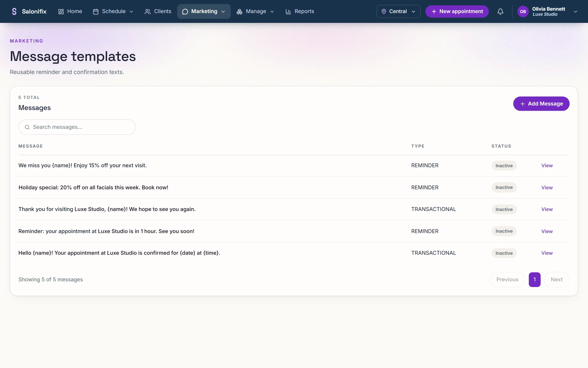The height and width of the screenshot is (368, 588).
Task: Click the Next page button
Action: click(556, 279)
